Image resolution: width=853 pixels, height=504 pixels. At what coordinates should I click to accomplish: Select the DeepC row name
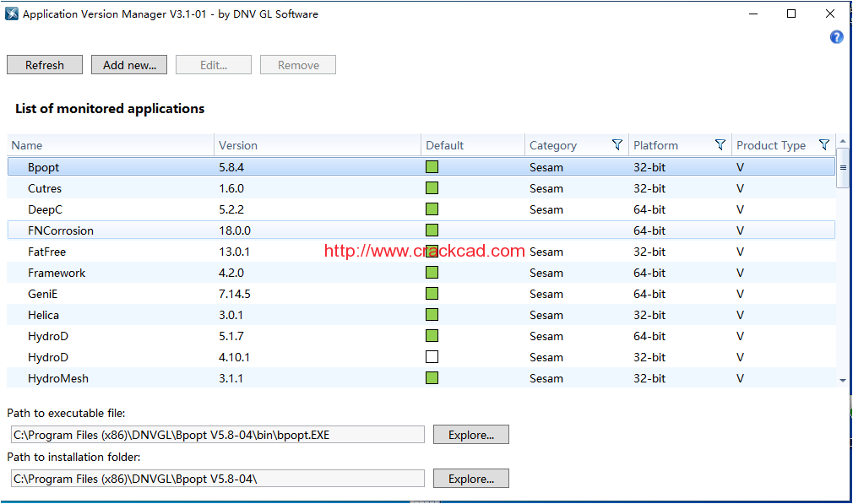tap(45, 209)
